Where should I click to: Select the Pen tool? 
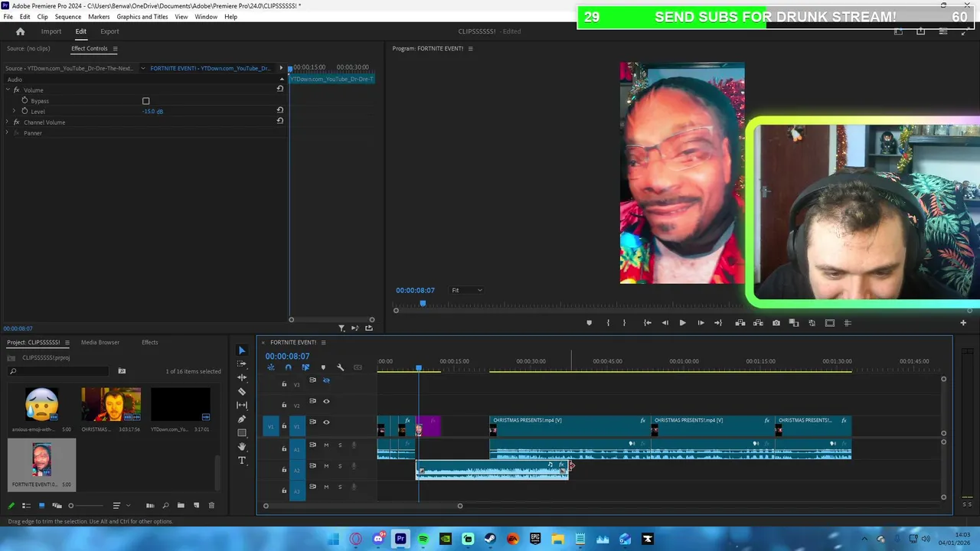click(x=242, y=419)
